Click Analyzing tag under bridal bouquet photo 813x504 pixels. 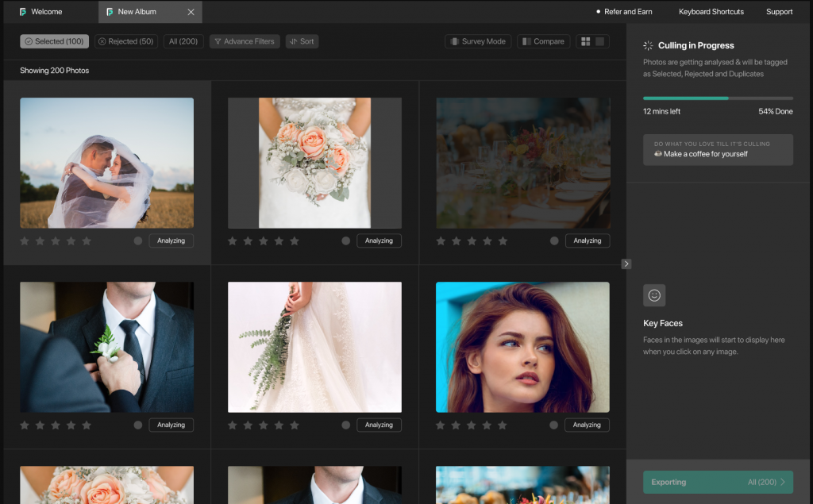[x=379, y=240]
